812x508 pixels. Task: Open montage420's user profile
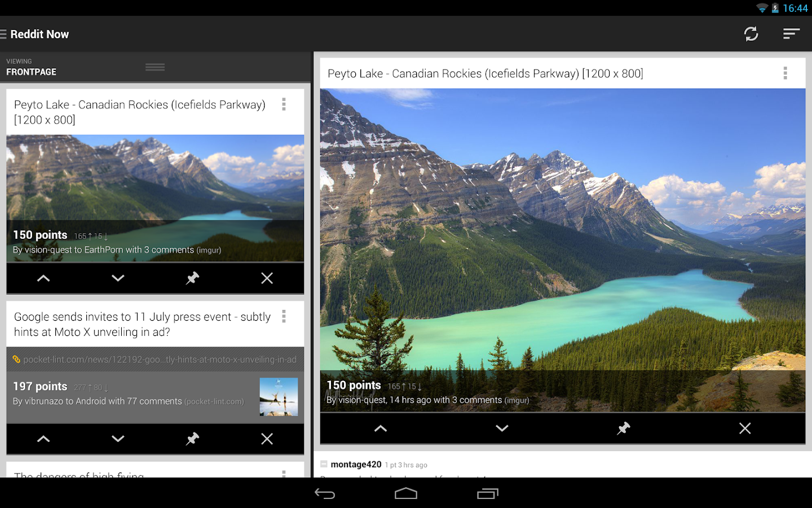tap(356, 465)
